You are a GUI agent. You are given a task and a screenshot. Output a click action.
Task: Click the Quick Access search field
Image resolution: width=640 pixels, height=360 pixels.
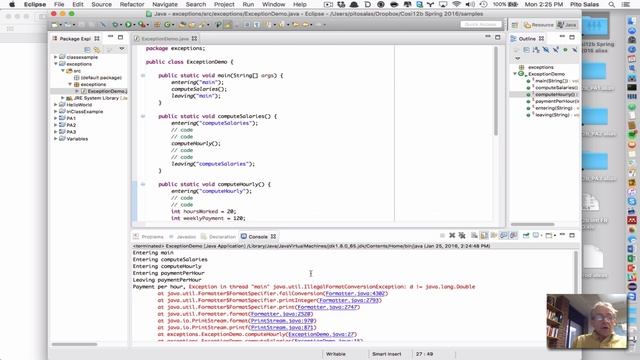tap(481, 24)
